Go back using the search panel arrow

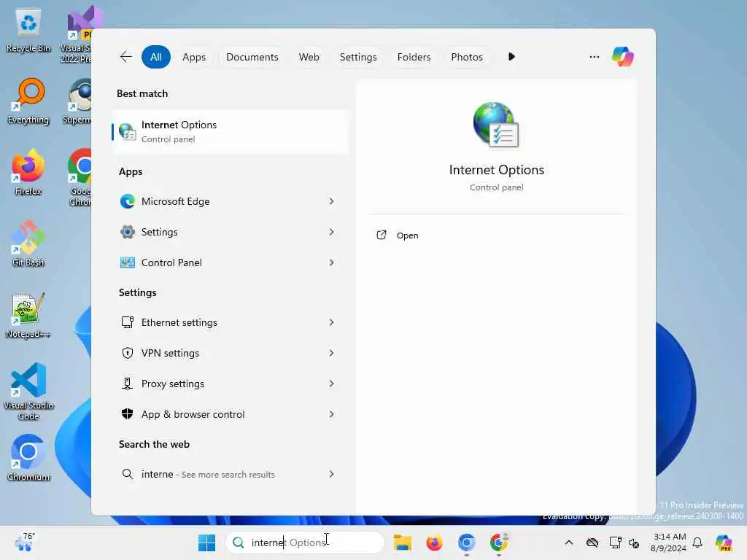[x=125, y=57]
